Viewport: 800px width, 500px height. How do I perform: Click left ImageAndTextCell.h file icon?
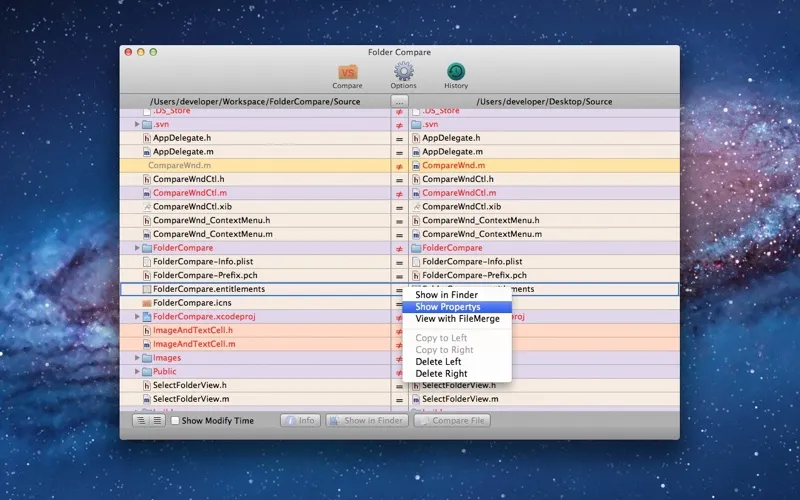click(x=147, y=331)
